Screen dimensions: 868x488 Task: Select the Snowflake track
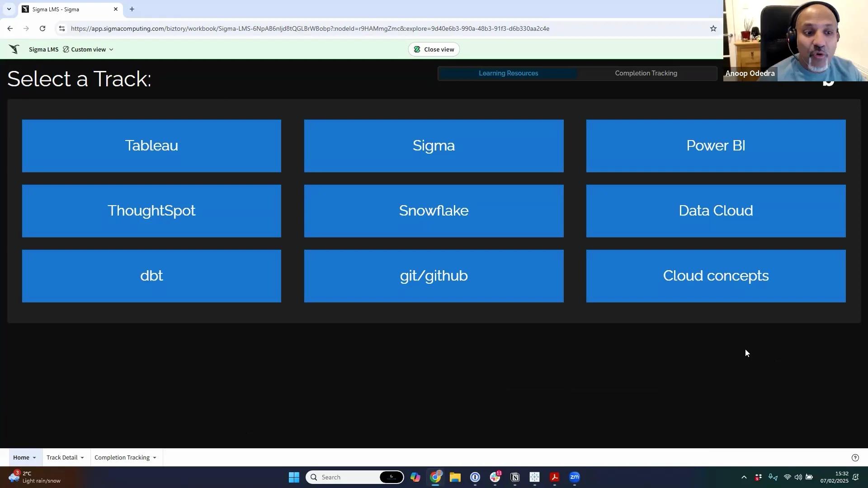(x=434, y=211)
